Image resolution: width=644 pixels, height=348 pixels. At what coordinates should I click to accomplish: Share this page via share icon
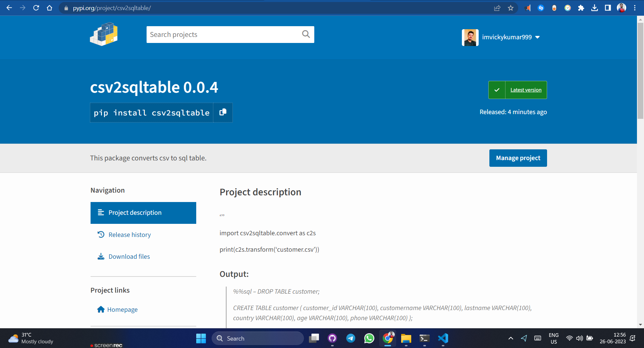point(497,8)
